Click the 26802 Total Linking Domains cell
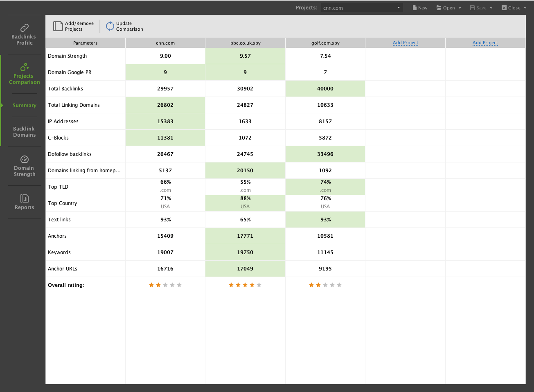 click(x=165, y=105)
